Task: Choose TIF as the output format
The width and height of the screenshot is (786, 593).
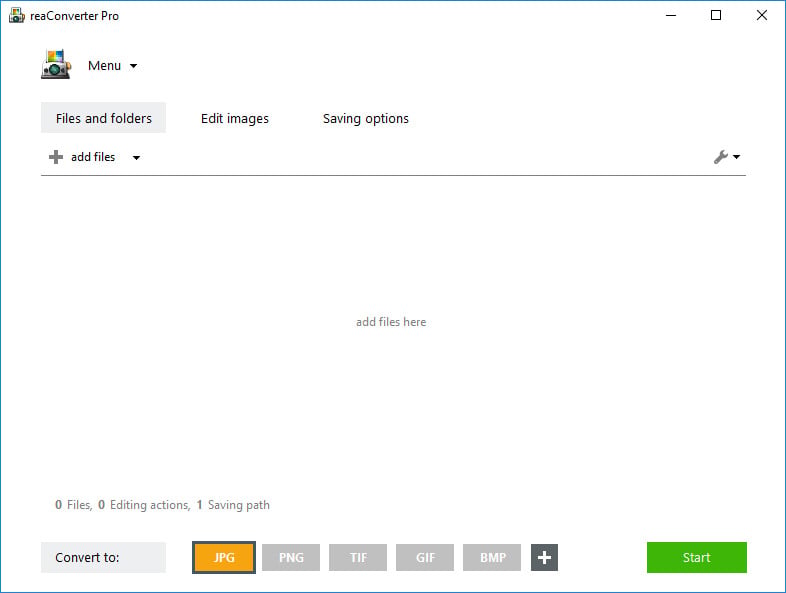Action: pyautogui.click(x=358, y=557)
